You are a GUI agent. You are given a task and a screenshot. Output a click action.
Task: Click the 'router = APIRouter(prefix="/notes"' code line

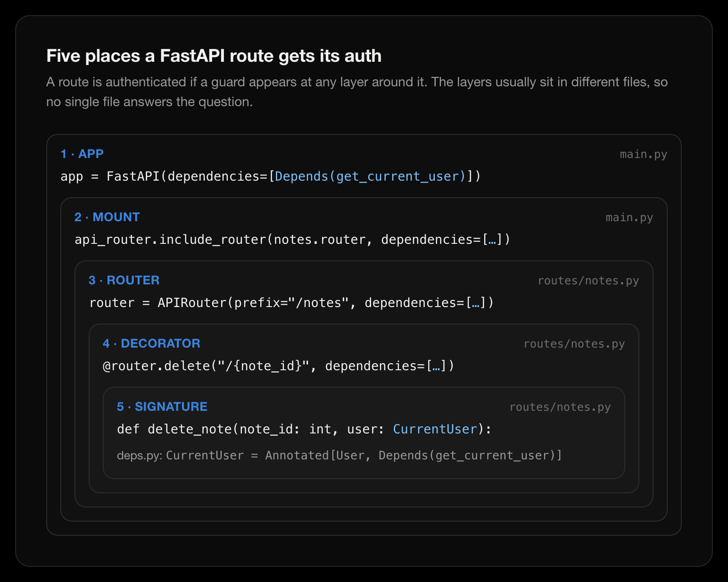(x=291, y=303)
